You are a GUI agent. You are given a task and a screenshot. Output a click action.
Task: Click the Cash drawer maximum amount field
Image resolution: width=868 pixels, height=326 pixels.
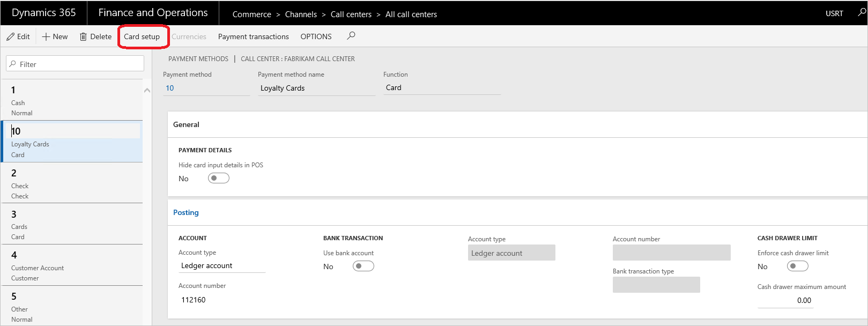point(785,300)
